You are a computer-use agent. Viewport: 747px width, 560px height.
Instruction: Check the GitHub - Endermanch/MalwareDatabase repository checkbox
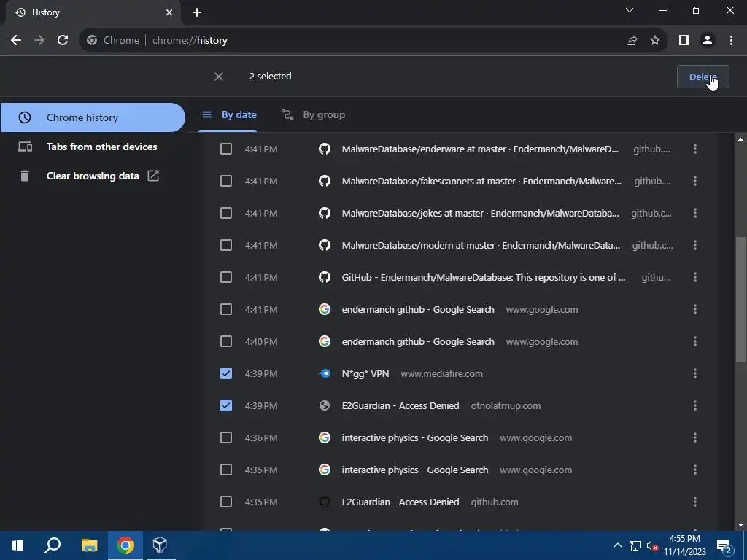click(226, 277)
